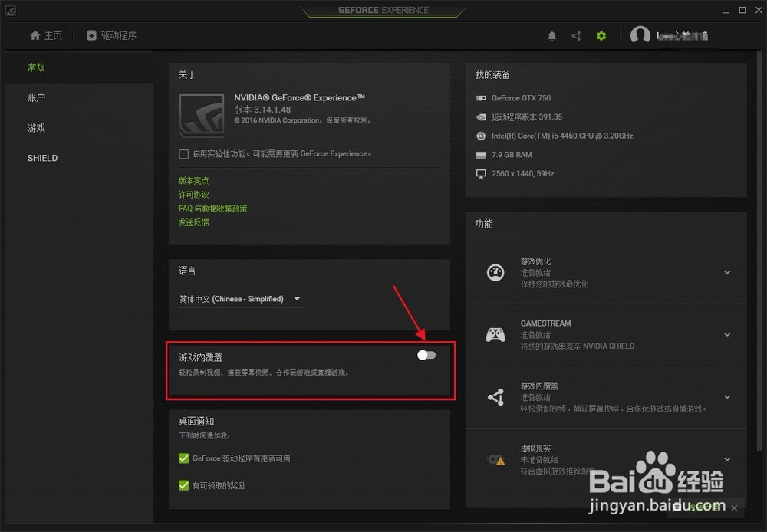Switch to the 驱动程序 drivers tab
This screenshot has height=532, width=767.
(x=111, y=35)
